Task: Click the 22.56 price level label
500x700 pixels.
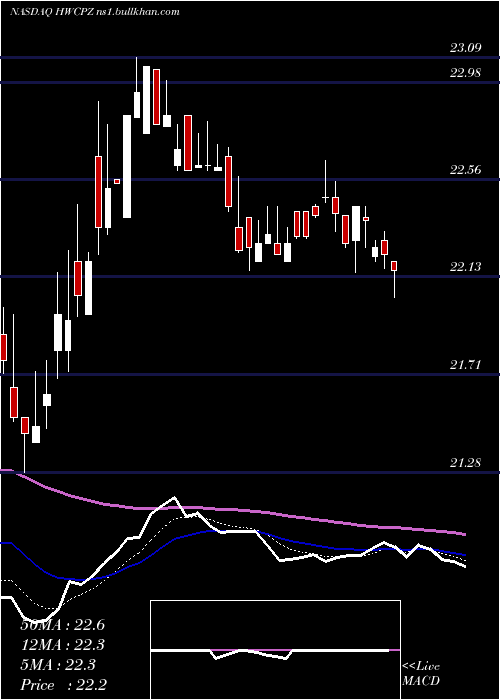Action: (466, 169)
